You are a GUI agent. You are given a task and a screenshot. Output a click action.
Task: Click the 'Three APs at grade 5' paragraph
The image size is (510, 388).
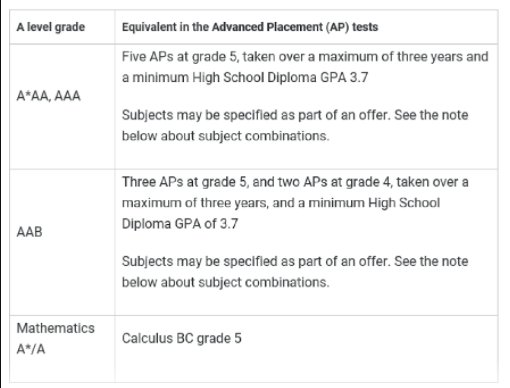295,203
